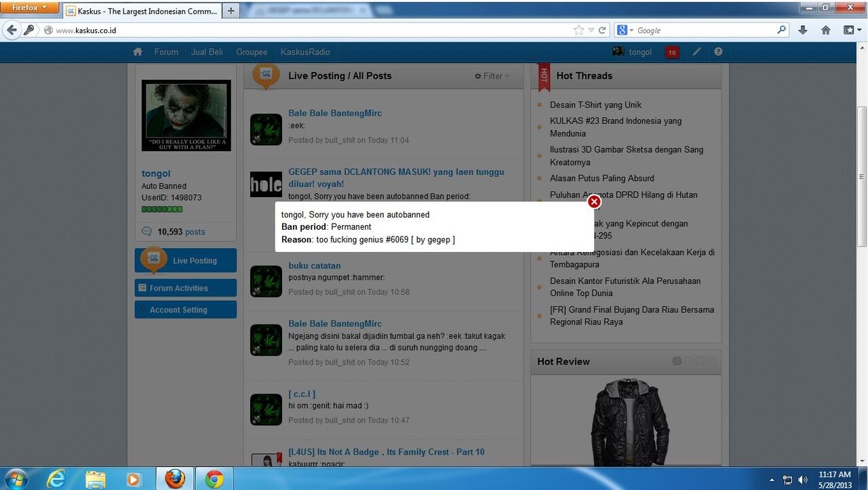The height and width of the screenshot is (490, 868).
Task: Expand the Filter dropdown
Action: click(x=492, y=76)
